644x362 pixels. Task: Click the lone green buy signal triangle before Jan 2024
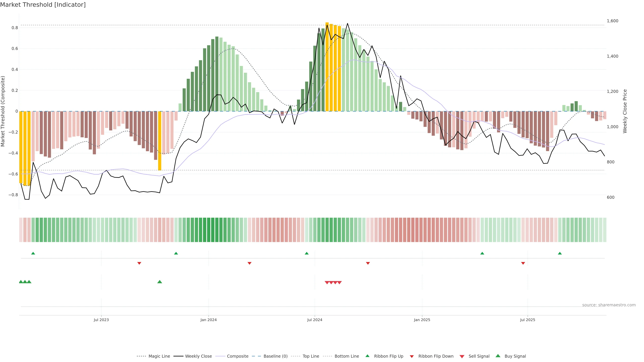[x=160, y=282]
